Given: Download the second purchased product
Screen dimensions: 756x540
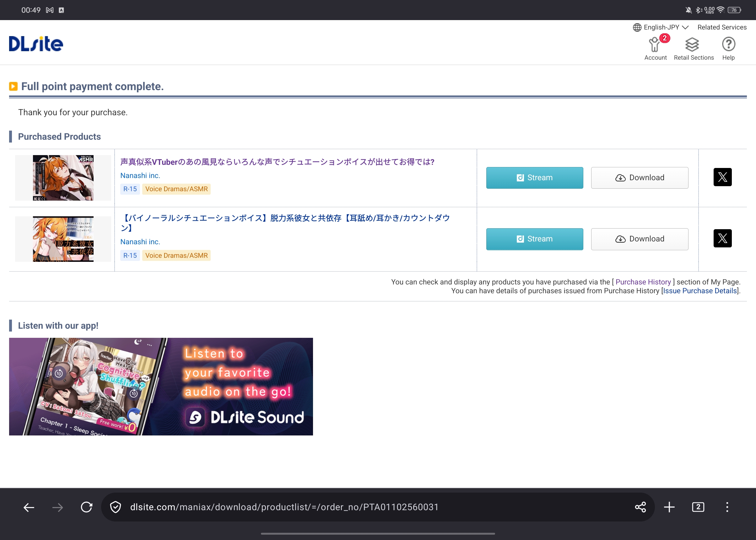Looking at the screenshot, I should pos(639,239).
